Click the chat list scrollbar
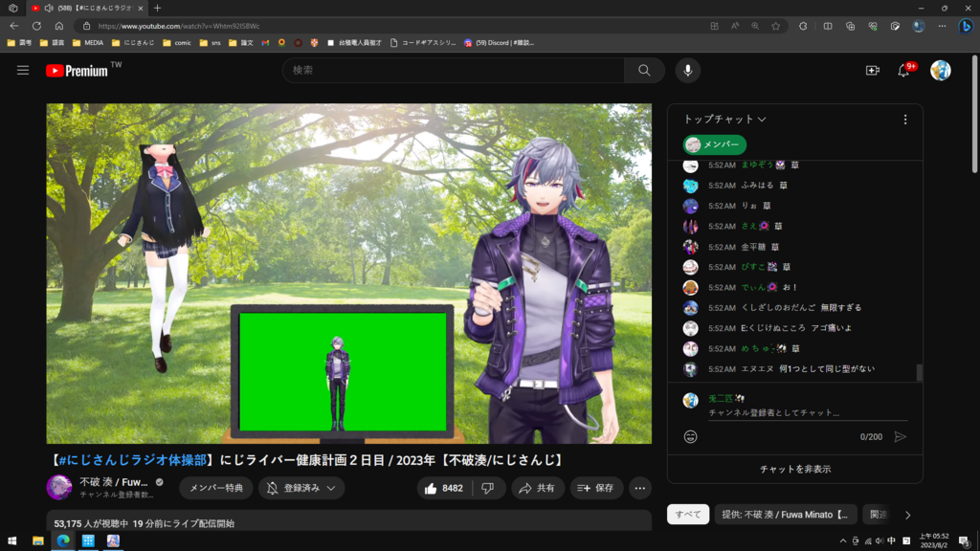This screenshot has height=551, width=980. (x=920, y=372)
